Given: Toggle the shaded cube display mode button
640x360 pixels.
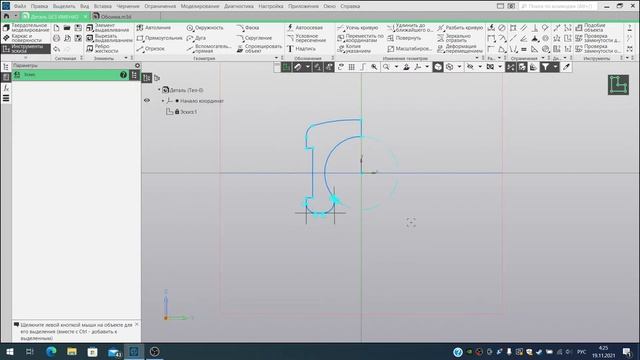Looking at the screenshot, I should [x=438, y=67].
